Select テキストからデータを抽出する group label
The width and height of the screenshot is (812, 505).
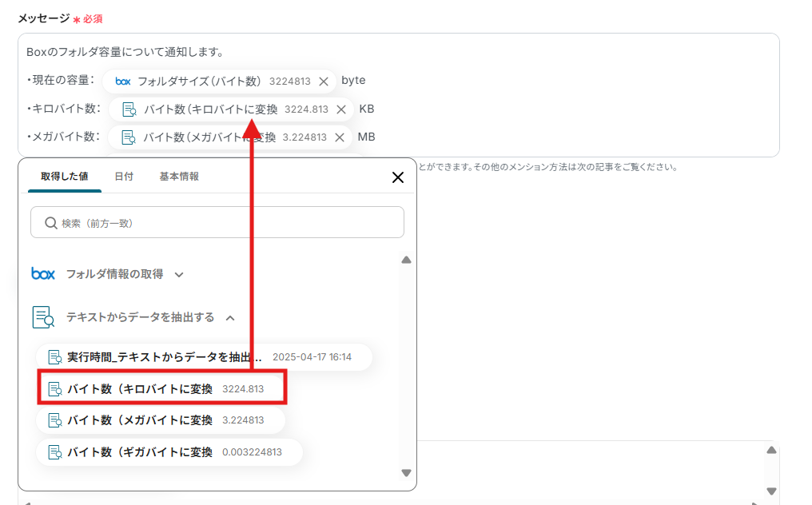coord(141,317)
